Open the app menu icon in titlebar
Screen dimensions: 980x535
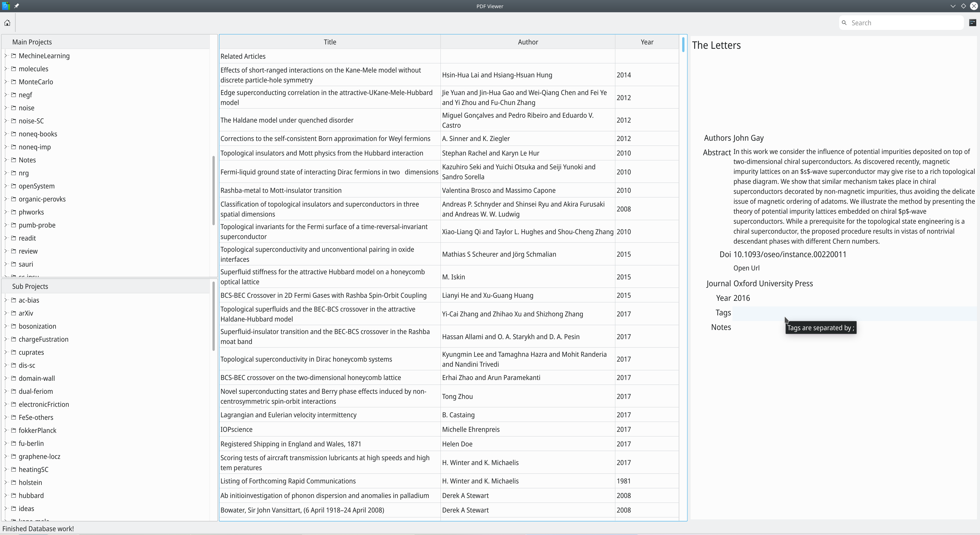[x=6, y=6]
